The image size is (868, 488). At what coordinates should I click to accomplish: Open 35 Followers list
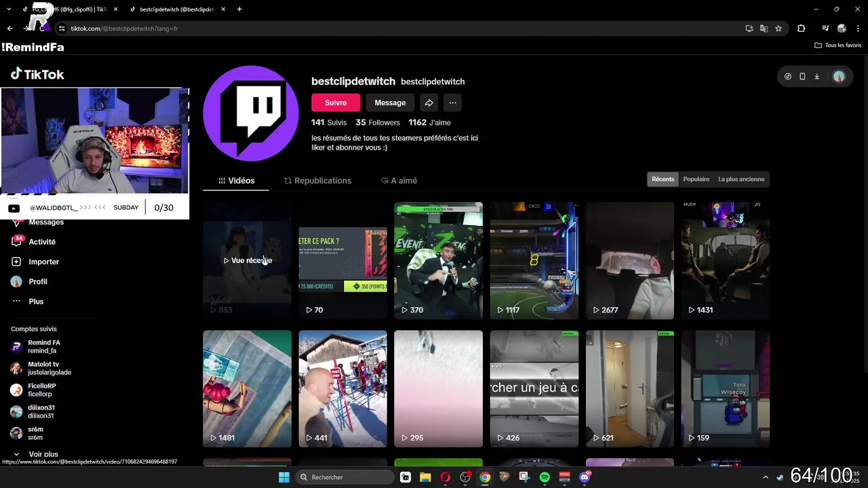(x=378, y=123)
